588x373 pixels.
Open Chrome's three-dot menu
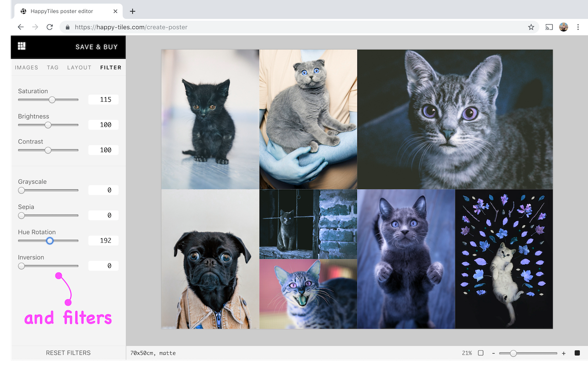coord(578,27)
